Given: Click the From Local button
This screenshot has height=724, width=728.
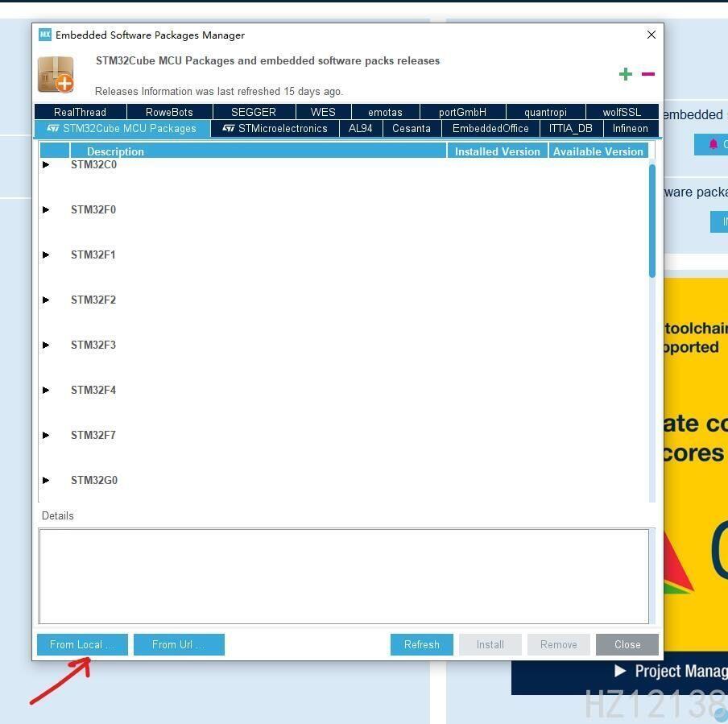Looking at the screenshot, I should (82, 644).
